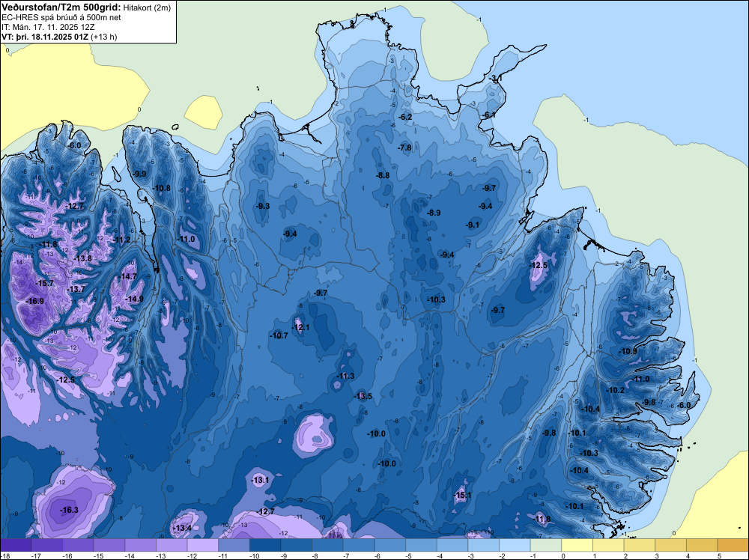The image size is (749, 560).
Task: Click the -16.3 temperature label
Action: (x=69, y=511)
